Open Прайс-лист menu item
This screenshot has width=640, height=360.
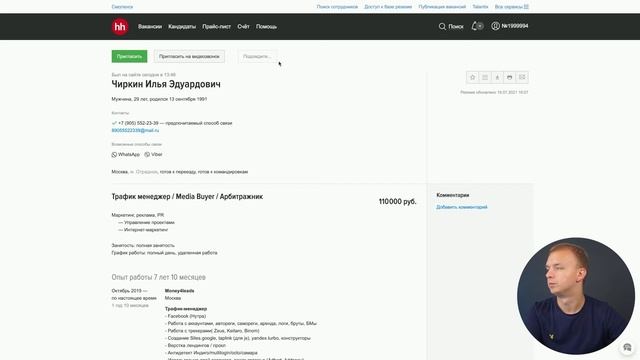(216, 27)
